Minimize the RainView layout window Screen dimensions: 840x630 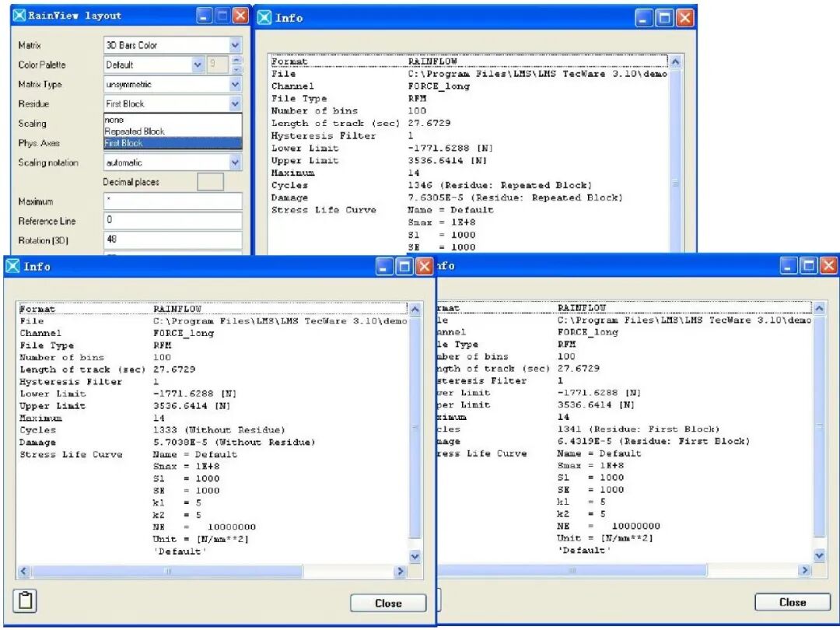(x=204, y=16)
